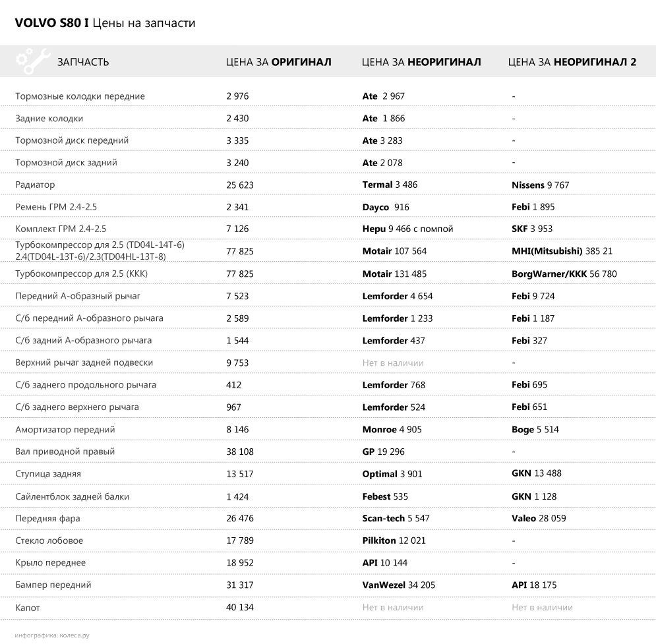Select the ЦЕНА ЗА ОРИГИНАЛ column header
This screenshot has width=656, height=644.
pos(278,62)
